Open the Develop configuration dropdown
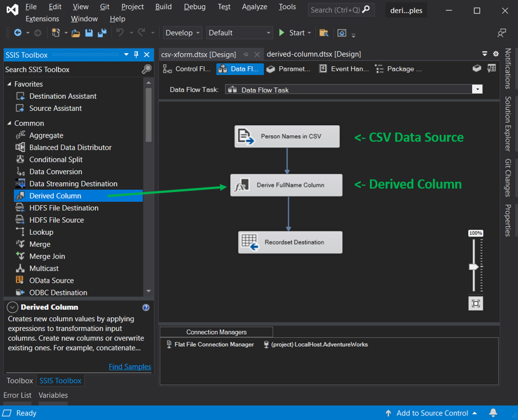This screenshot has height=420, width=518. click(182, 33)
